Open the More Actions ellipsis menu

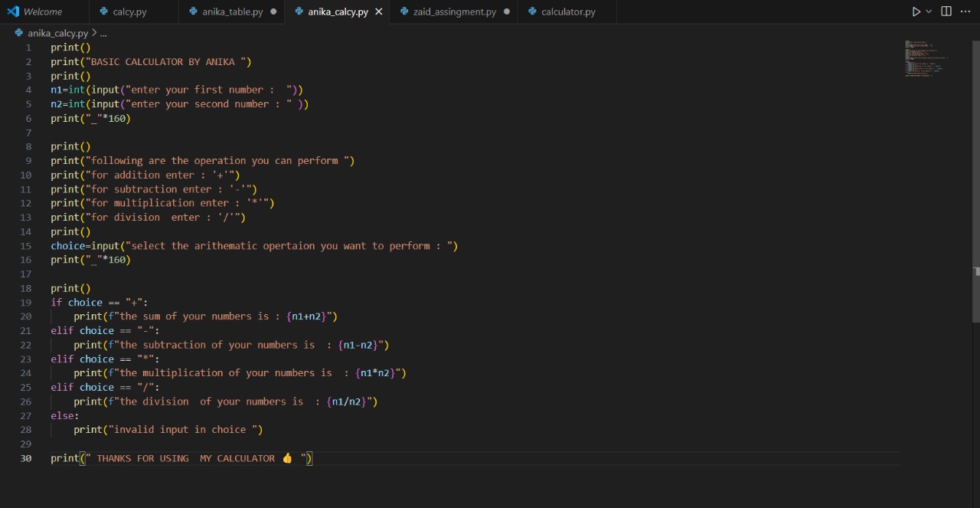[965, 11]
